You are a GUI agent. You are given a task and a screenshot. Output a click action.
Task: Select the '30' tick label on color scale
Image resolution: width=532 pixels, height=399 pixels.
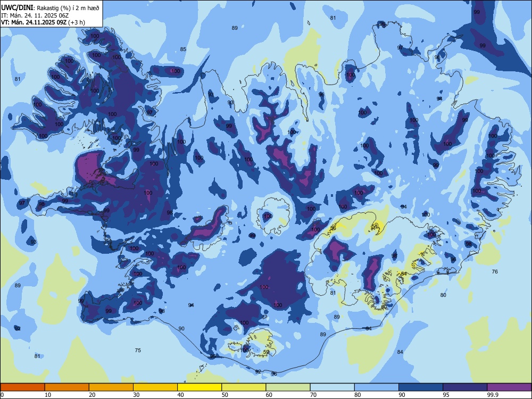point(136,395)
